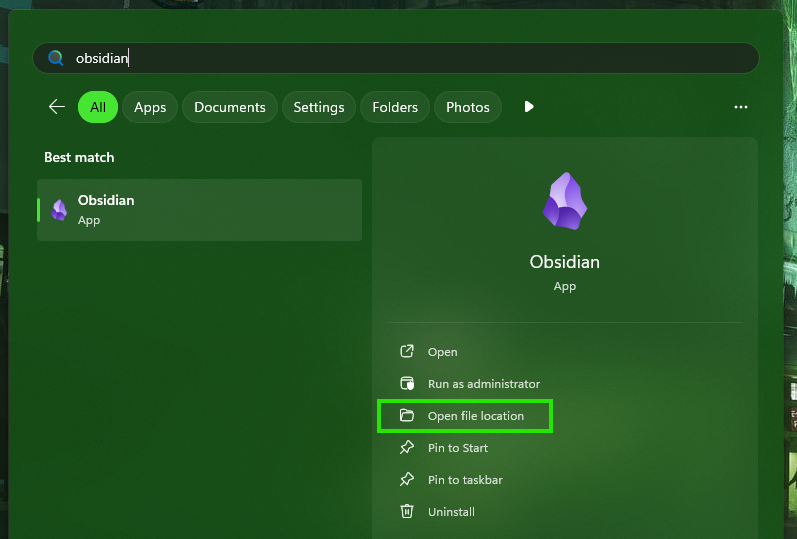This screenshot has height=539, width=797.
Task: Click the Pin to taskbar pin icon
Action: click(407, 480)
